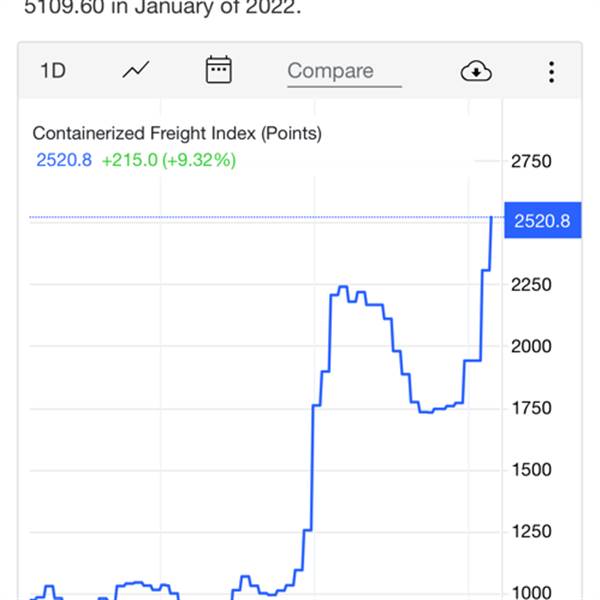Screen dimensions: 600x600
Task: Click the blue 2520.8 legend value
Action: [x=64, y=160]
